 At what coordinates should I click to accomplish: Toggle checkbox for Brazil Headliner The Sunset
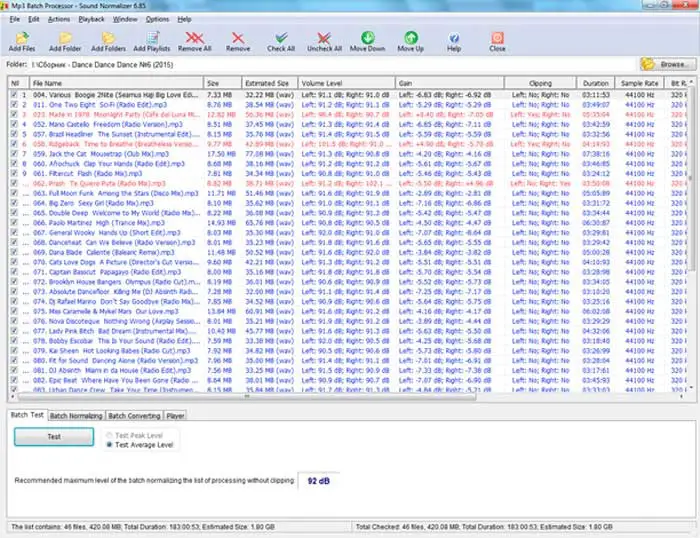tap(14, 134)
